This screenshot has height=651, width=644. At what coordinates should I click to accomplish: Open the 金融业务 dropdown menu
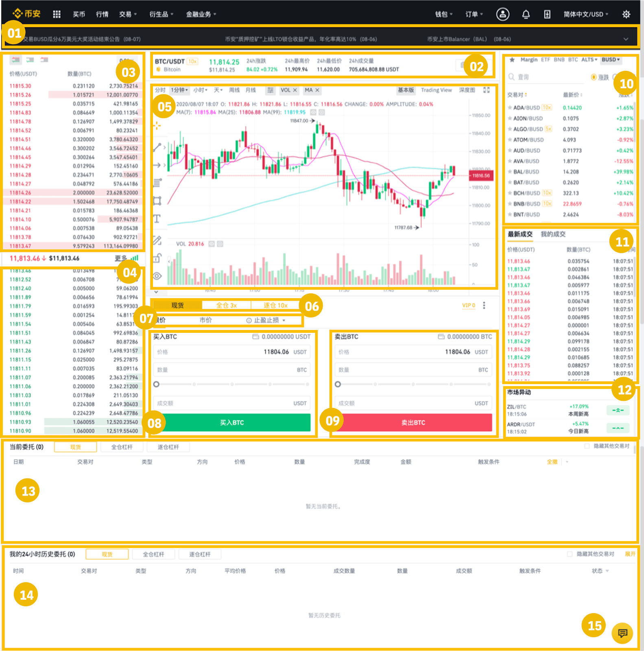click(x=201, y=14)
